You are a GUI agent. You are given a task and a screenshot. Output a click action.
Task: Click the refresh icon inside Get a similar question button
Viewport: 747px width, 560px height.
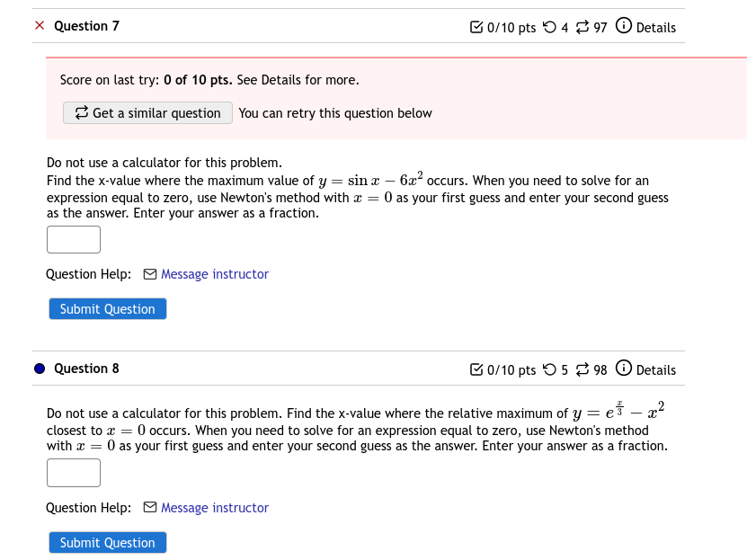pos(81,112)
